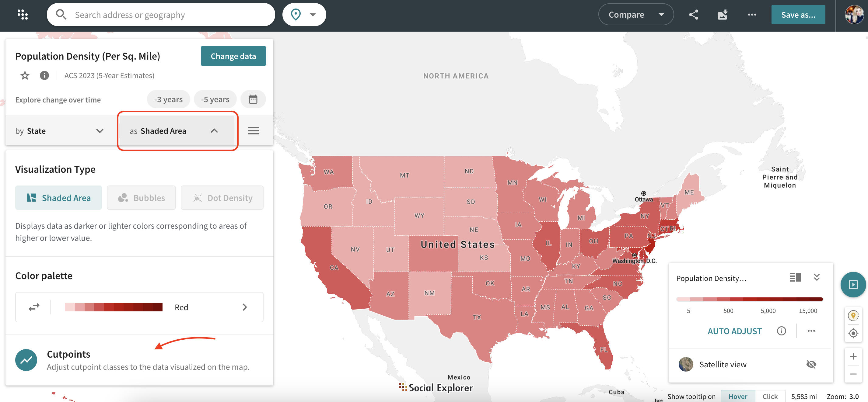Image resolution: width=868 pixels, height=402 pixels.
Task: Toggle Satellite view visibility eye icon
Action: click(811, 364)
